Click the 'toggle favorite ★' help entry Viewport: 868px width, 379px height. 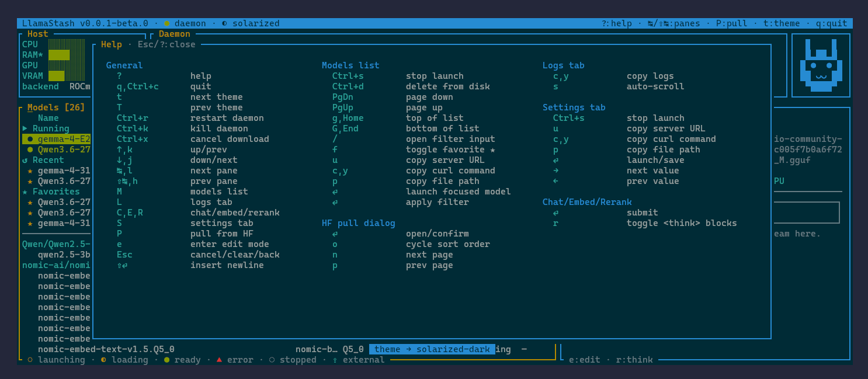[x=450, y=149]
